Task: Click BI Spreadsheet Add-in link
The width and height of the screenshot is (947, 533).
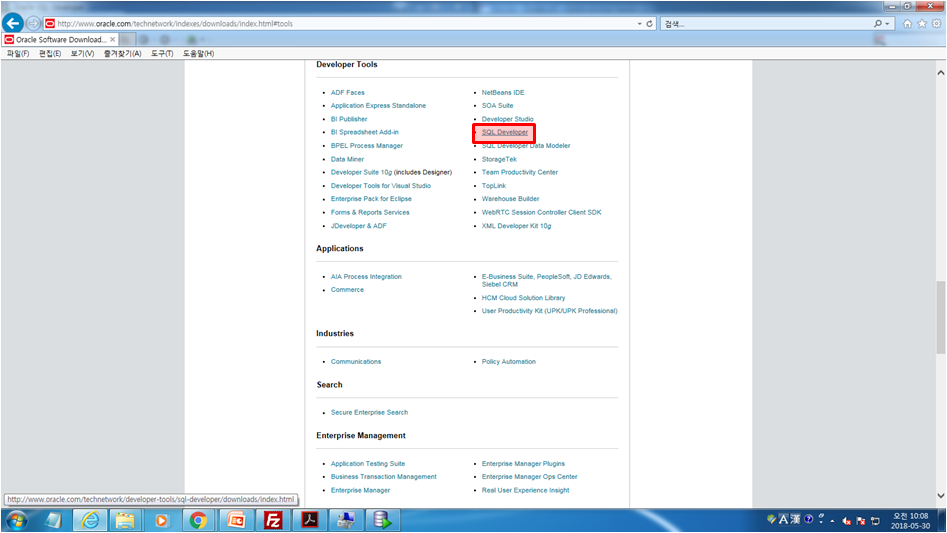Action: (364, 132)
